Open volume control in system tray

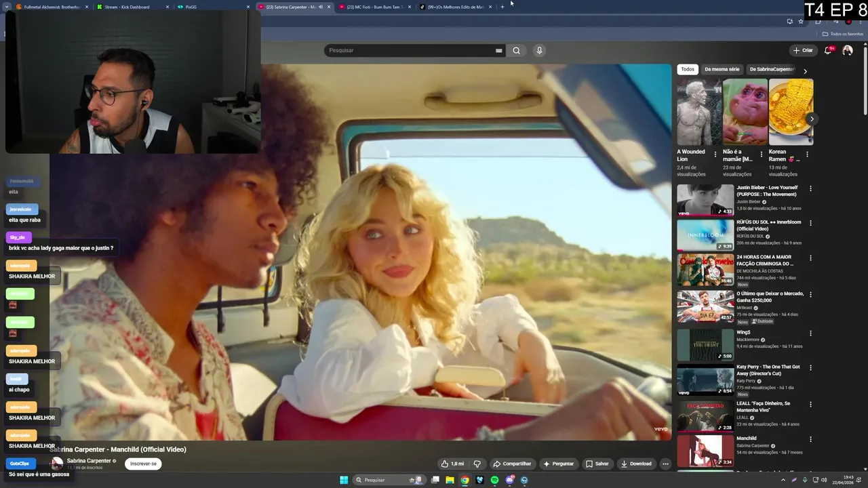point(824,480)
